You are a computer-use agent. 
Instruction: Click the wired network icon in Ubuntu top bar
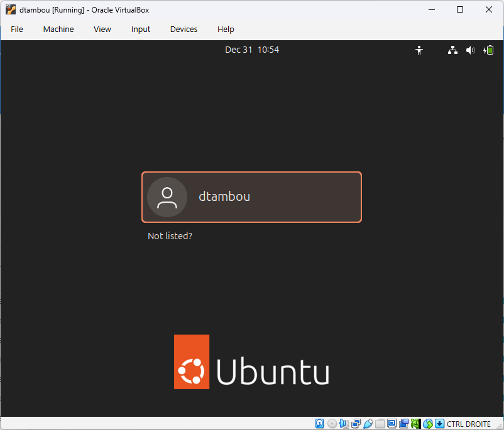(452, 50)
